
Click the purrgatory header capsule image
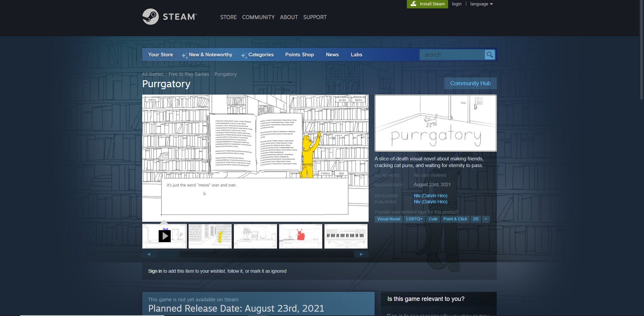click(x=435, y=123)
